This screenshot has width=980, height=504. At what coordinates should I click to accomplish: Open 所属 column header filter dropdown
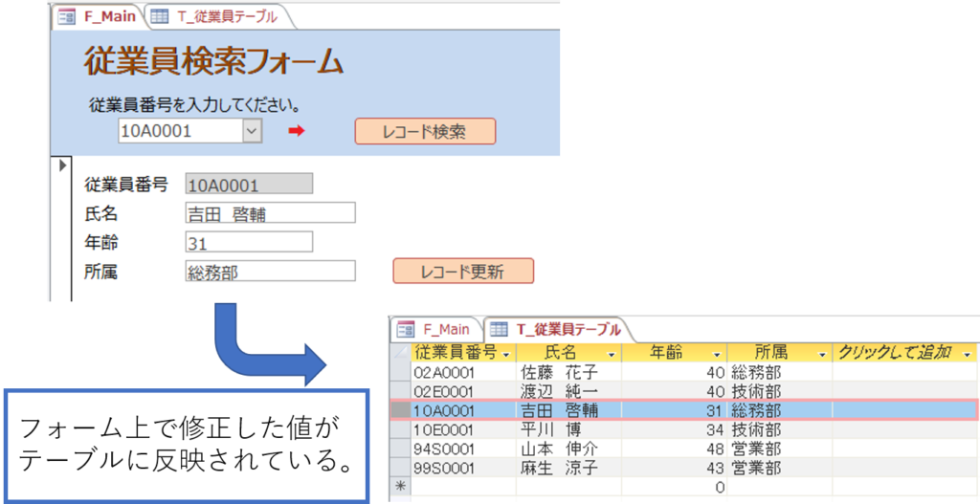tap(822, 354)
